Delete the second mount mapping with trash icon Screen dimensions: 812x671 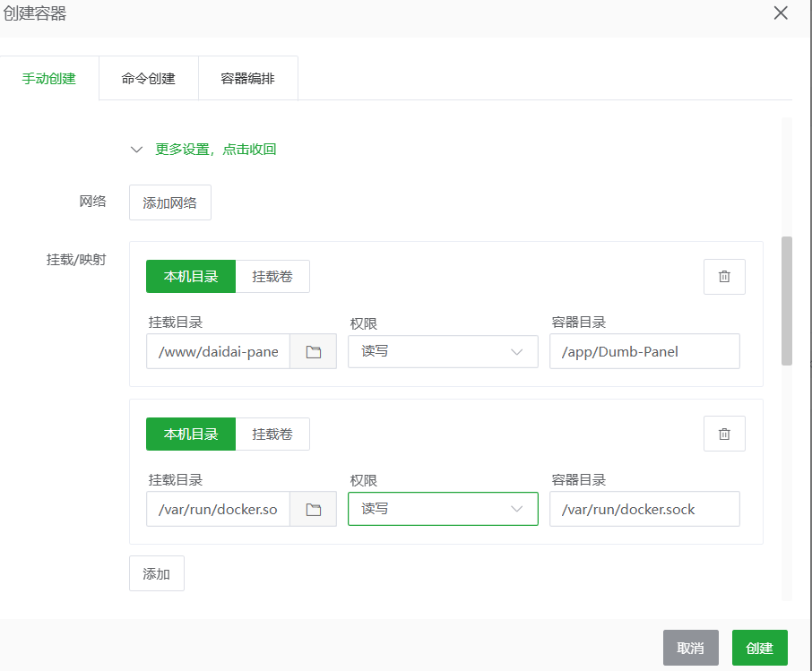click(724, 434)
